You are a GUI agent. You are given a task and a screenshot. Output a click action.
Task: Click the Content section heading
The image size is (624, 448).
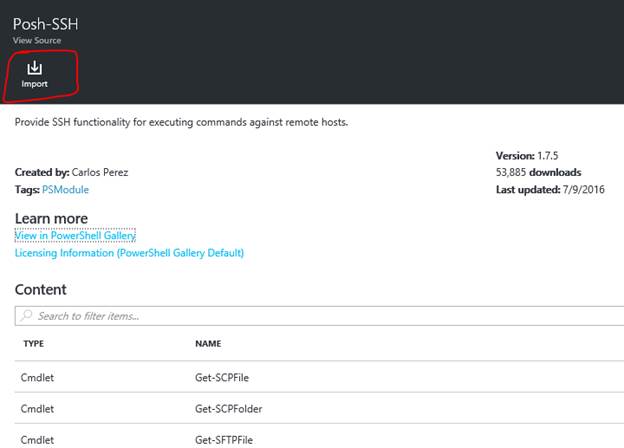click(x=41, y=289)
